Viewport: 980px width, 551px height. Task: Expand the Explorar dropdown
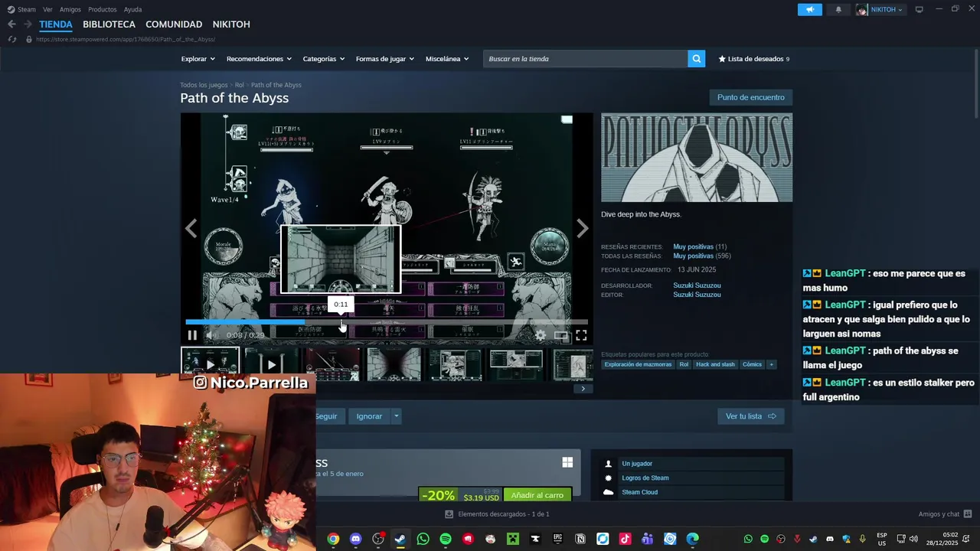point(198,59)
